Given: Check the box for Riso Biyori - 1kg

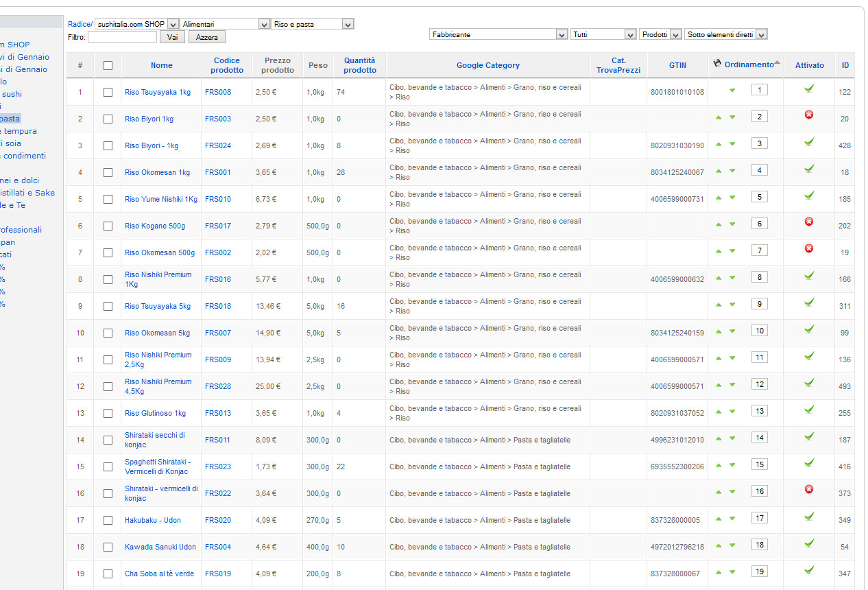Looking at the screenshot, I should 108,145.
